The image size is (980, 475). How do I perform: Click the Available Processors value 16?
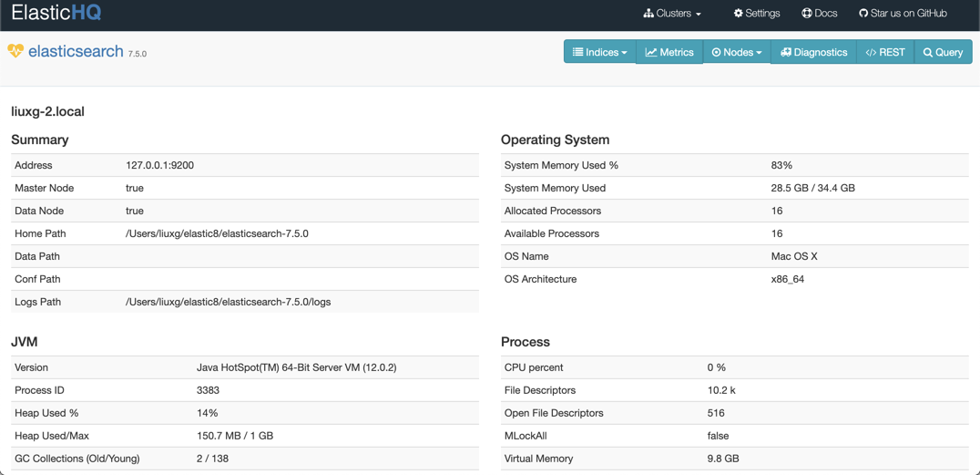click(777, 233)
